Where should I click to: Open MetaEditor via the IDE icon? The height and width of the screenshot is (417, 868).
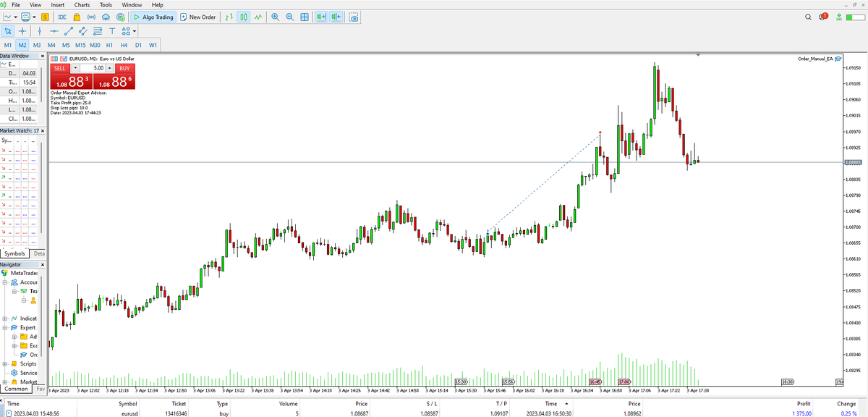[x=61, y=16]
